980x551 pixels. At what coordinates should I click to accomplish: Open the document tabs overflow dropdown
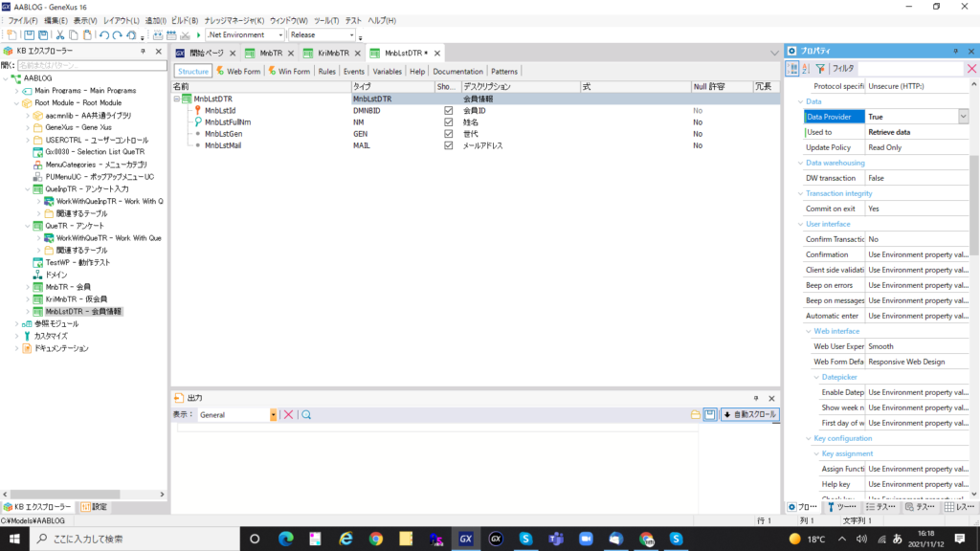pos(774,54)
